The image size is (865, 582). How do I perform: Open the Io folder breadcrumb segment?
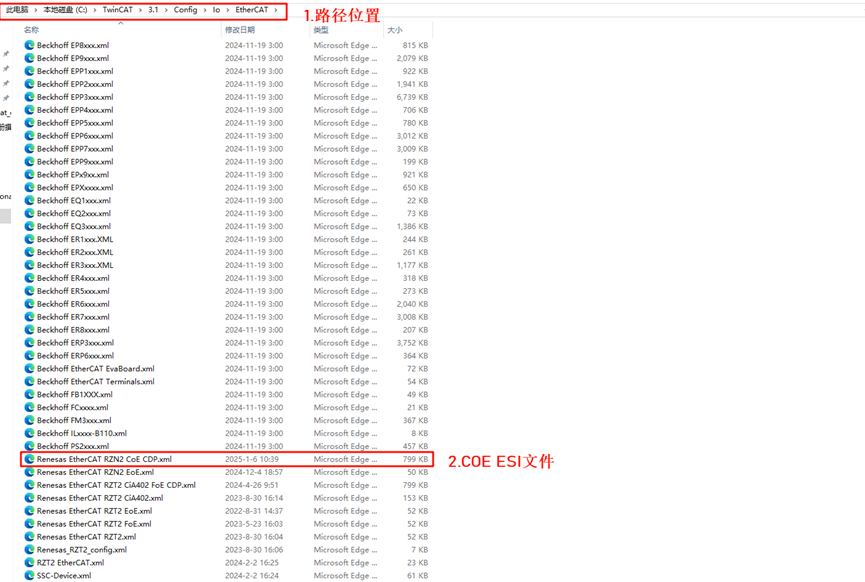[x=216, y=10]
